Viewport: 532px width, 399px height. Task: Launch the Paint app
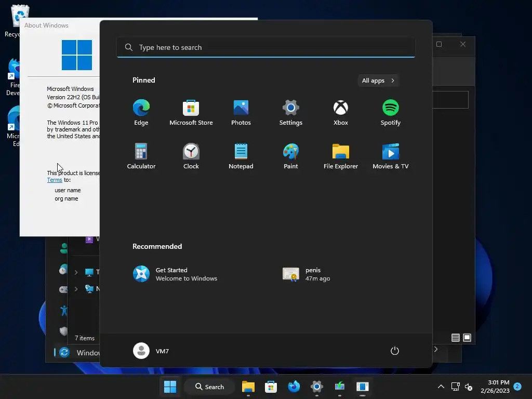(291, 156)
